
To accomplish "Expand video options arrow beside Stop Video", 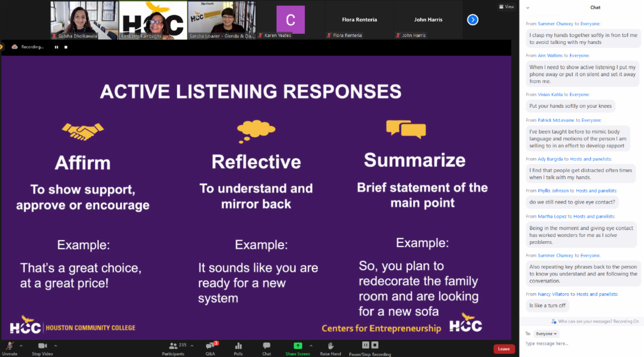I will (56, 345).
